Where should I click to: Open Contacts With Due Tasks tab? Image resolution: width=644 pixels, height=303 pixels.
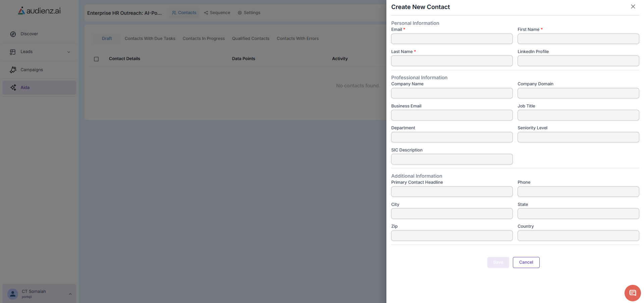pyautogui.click(x=150, y=39)
